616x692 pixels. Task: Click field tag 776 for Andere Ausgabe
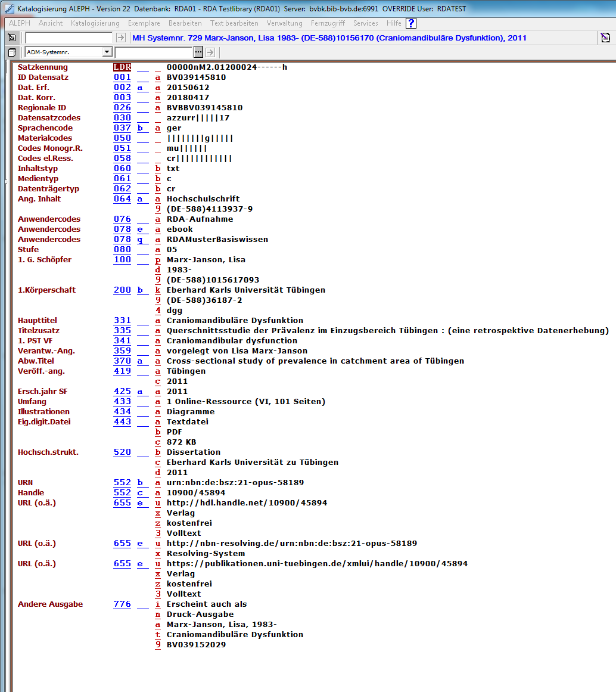click(122, 604)
